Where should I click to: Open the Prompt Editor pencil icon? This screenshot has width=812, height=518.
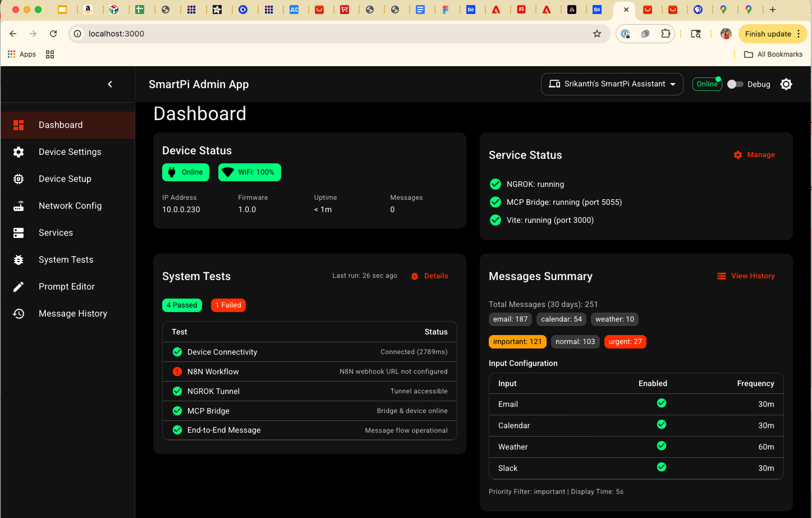point(19,286)
